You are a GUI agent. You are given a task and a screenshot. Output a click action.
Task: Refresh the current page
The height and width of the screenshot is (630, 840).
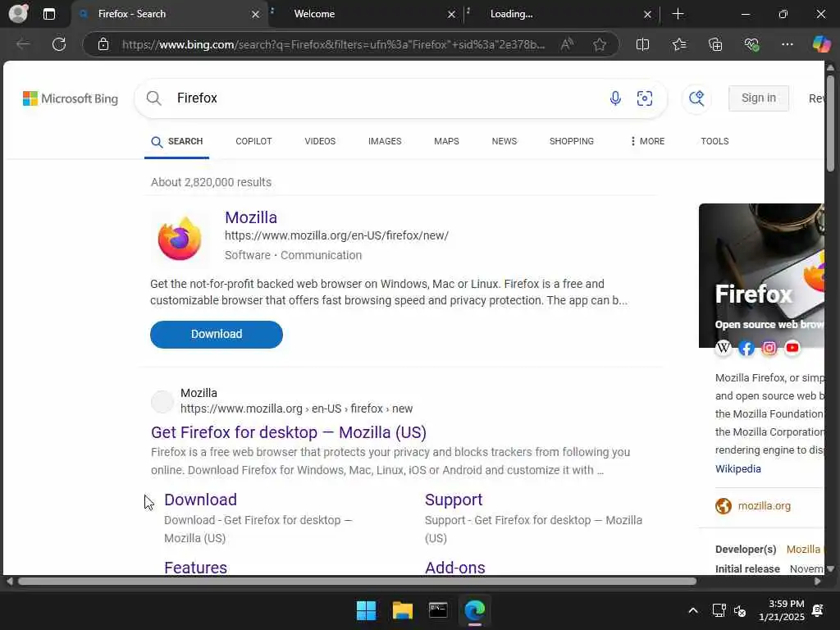click(x=59, y=44)
